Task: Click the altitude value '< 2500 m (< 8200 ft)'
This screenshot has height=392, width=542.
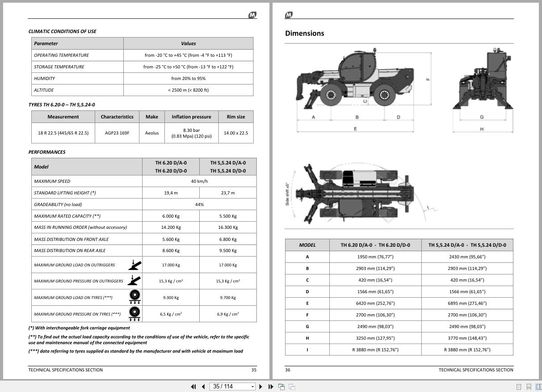Action: (x=188, y=90)
